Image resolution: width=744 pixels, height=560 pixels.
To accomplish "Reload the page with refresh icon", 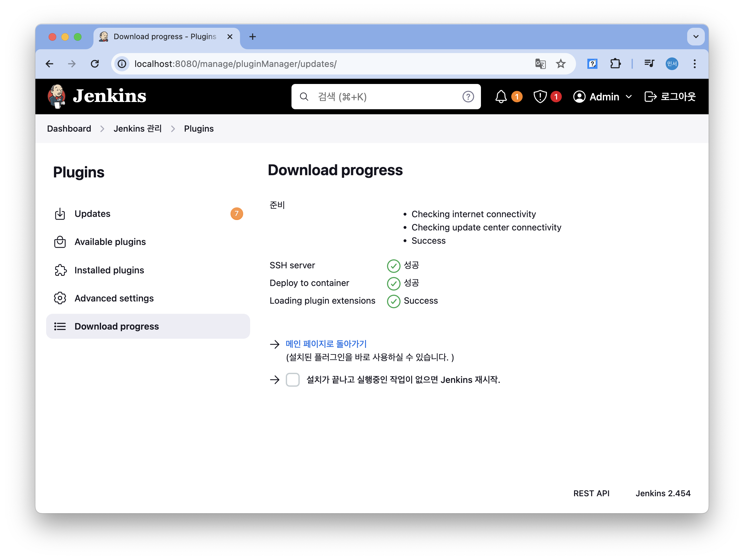I will pos(95,64).
